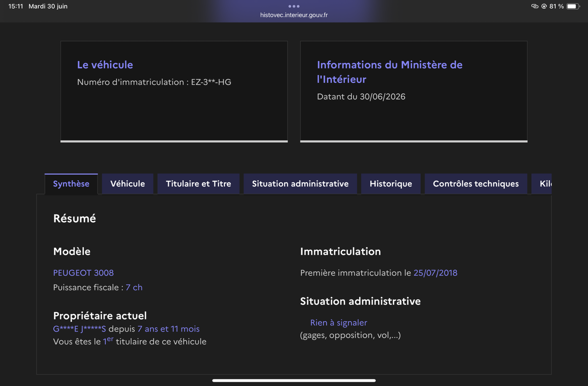Tap the three-dot multitasking icon
Screen dimensions: 588x386
[294, 6]
